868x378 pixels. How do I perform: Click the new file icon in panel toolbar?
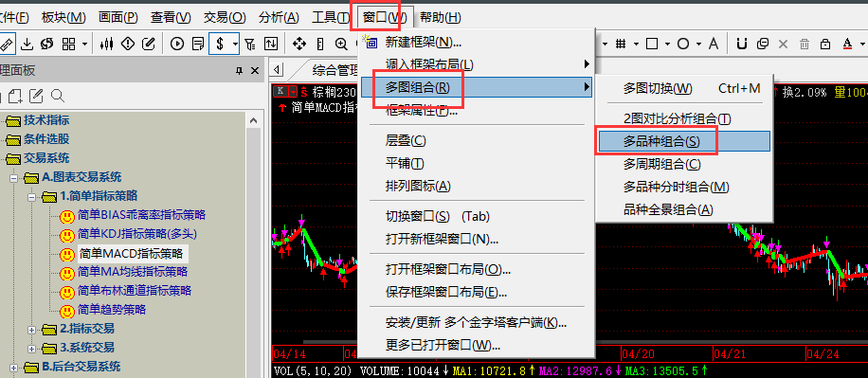pos(15,96)
